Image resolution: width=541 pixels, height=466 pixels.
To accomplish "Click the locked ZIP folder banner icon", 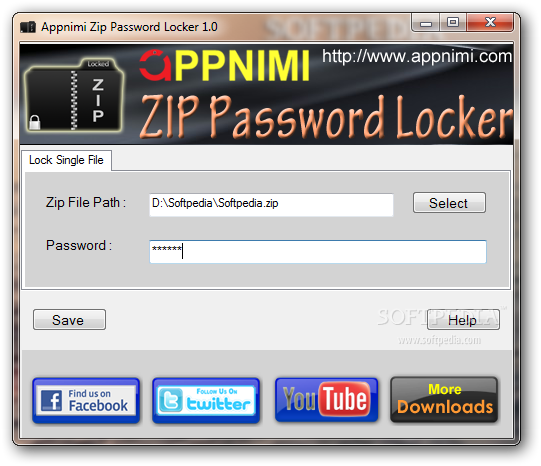I will click(74, 95).
